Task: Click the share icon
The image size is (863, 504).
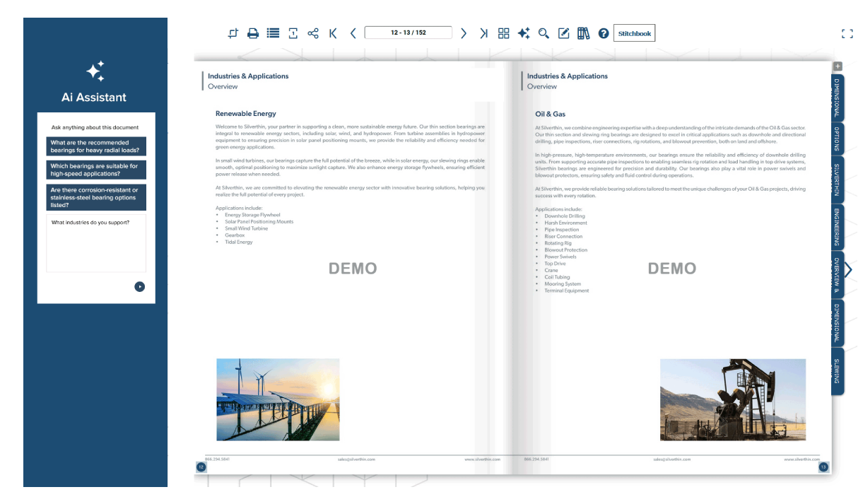Action: 312,33
